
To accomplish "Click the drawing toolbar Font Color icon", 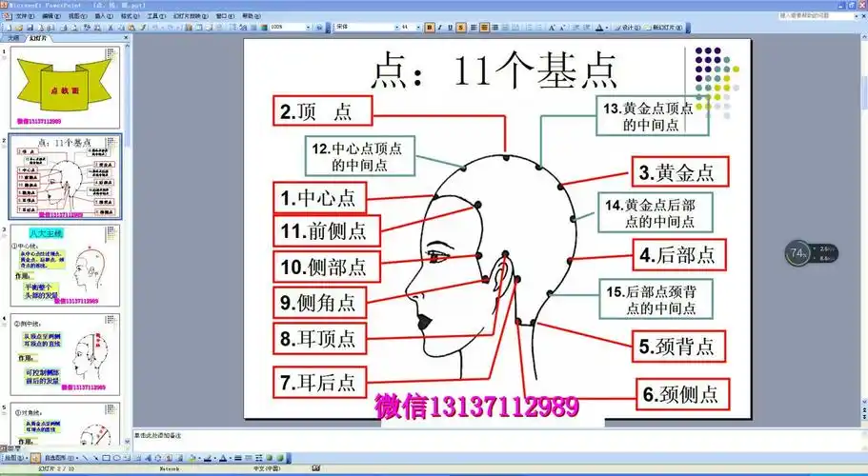I will pos(223,458).
